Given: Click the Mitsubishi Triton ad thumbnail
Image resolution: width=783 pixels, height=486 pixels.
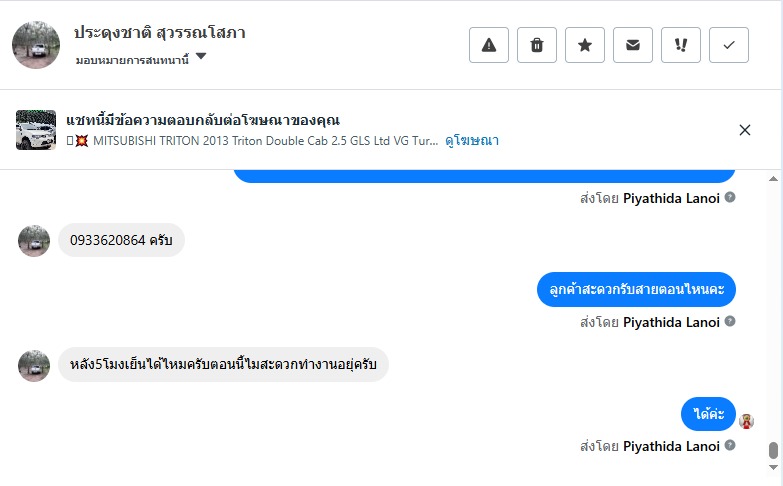Looking at the screenshot, I should (36, 130).
